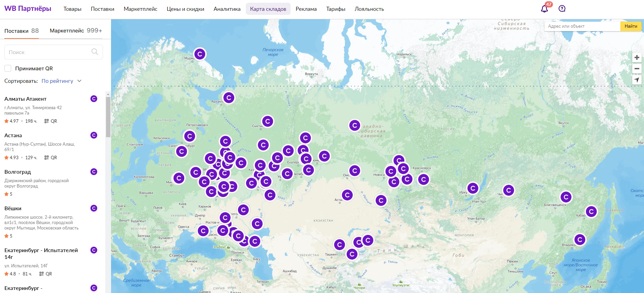Click the 81 ч. value for Екатеринбург
The width and height of the screenshot is (644, 293).
tap(27, 274)
